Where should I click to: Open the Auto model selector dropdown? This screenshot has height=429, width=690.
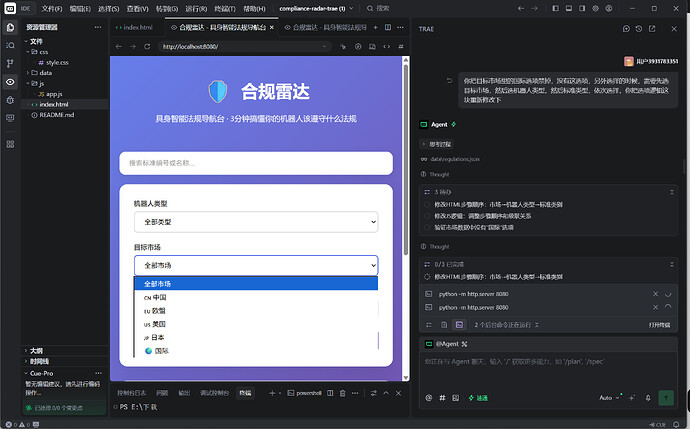coord(609,398)
